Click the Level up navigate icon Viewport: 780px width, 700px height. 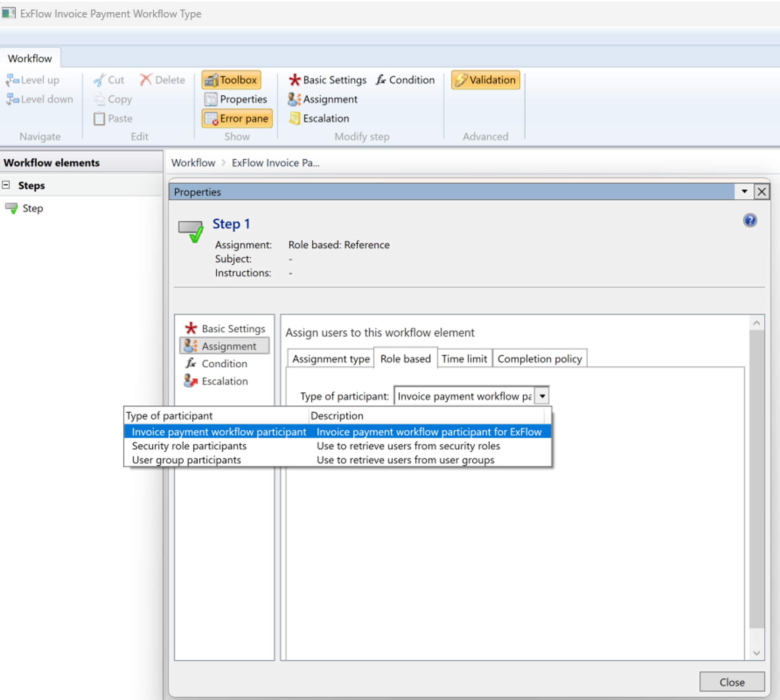click(12, 80)
